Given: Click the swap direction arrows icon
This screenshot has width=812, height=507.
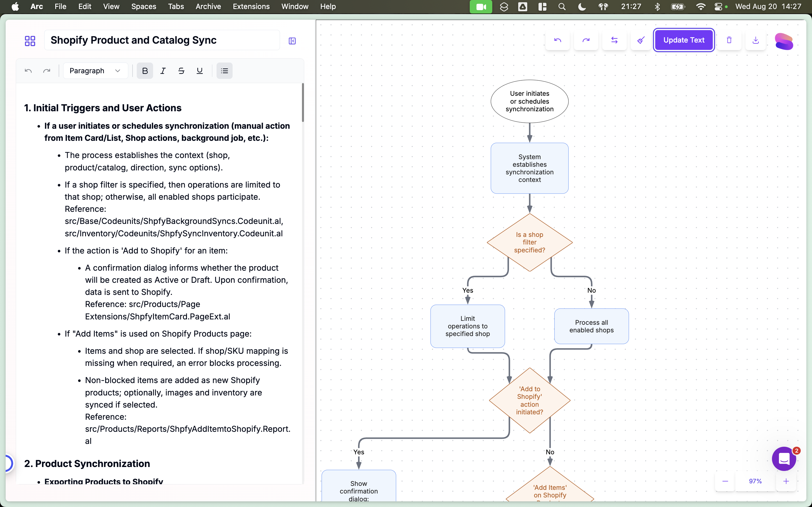Looking at the screenshot, I should pos(614,40).
